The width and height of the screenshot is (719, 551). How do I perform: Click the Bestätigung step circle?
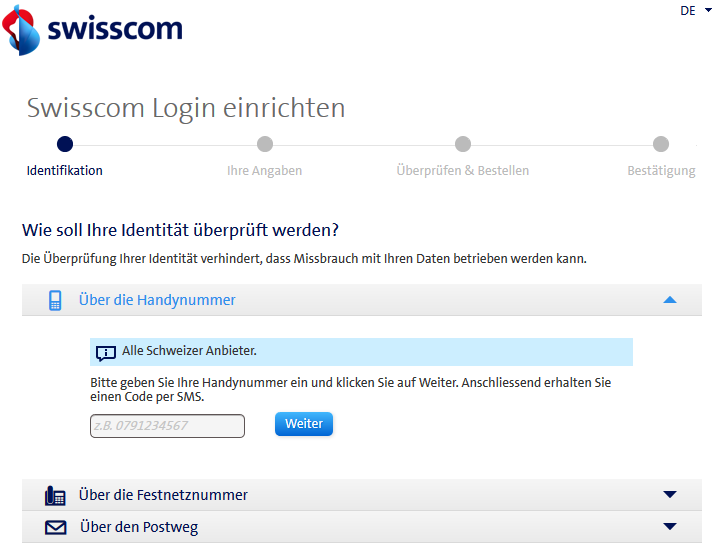point(661,144)
